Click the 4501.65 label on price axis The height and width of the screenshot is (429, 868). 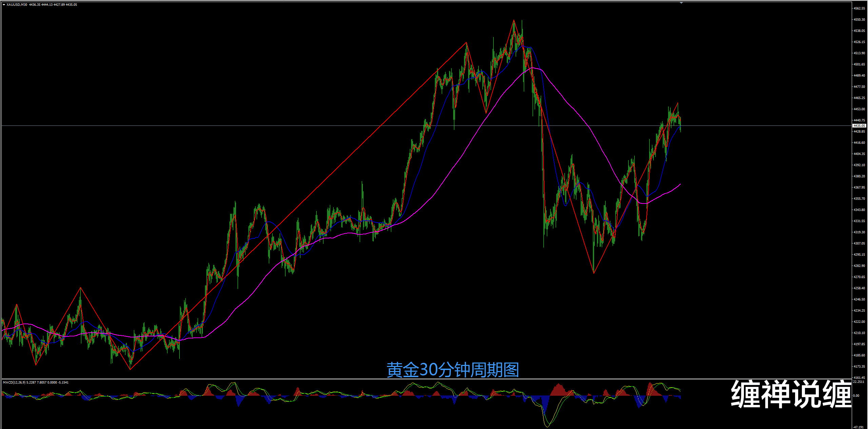859,64
